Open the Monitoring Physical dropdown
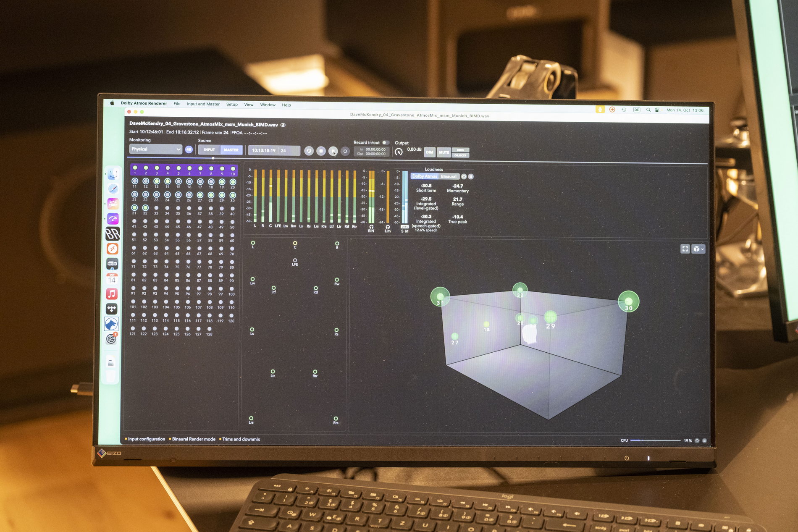 pos(155,149)
